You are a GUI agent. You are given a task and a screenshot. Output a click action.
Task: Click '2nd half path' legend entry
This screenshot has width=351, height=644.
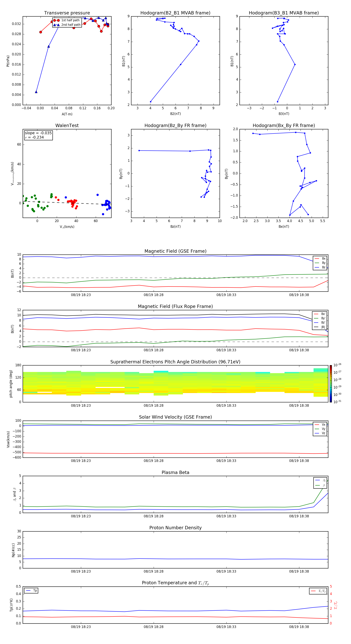[x=67, y=25]
